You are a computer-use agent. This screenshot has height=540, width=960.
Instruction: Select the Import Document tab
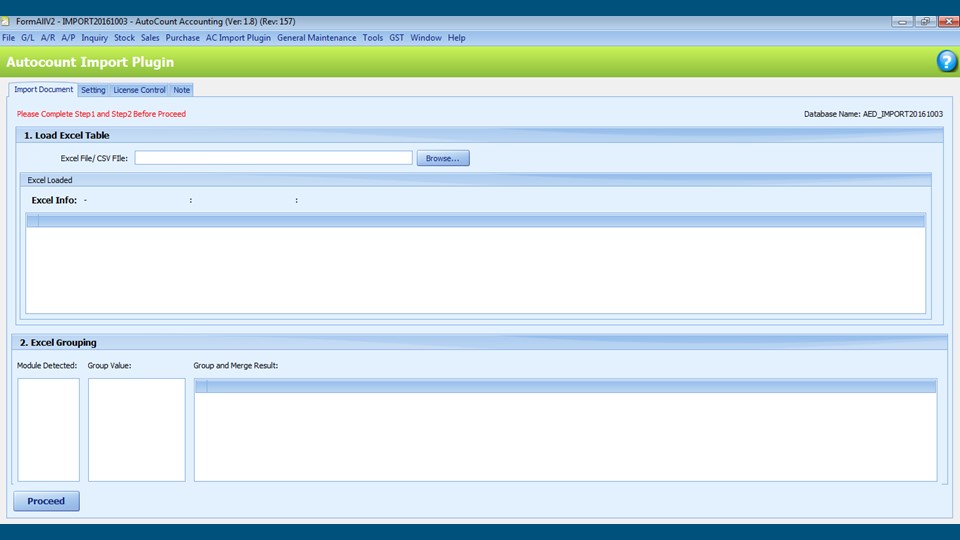44,90
